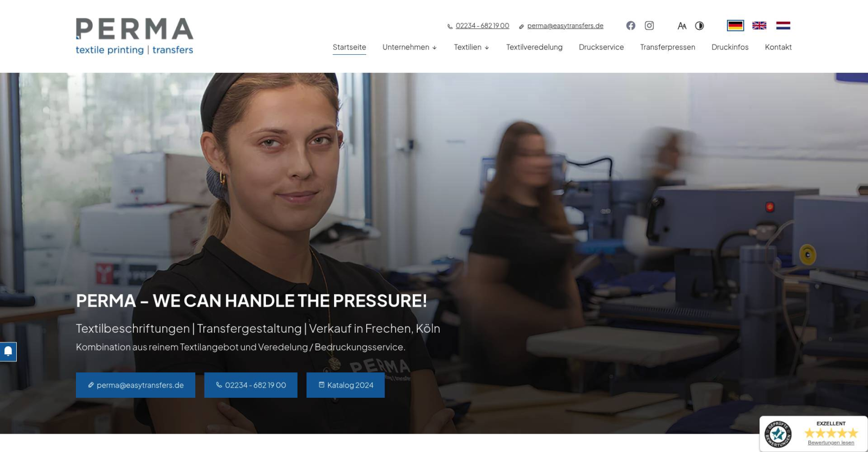Click the PERMA logo
Screen dimensions: 868x452
click(135, 36)
